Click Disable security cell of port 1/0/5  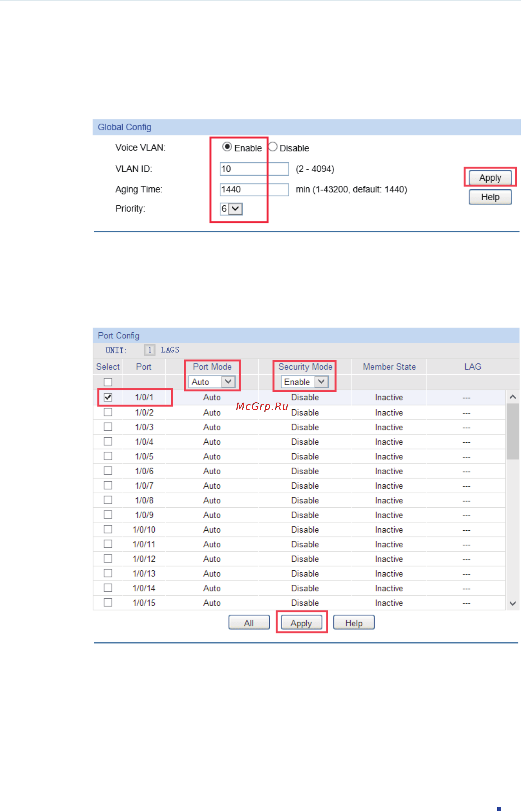305,456
